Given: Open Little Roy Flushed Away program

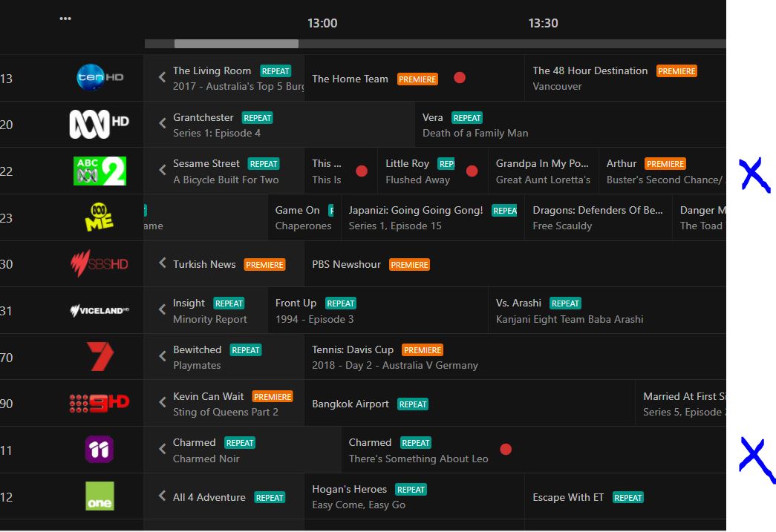Looking at the screenshot, I should [x=432, y=171].
